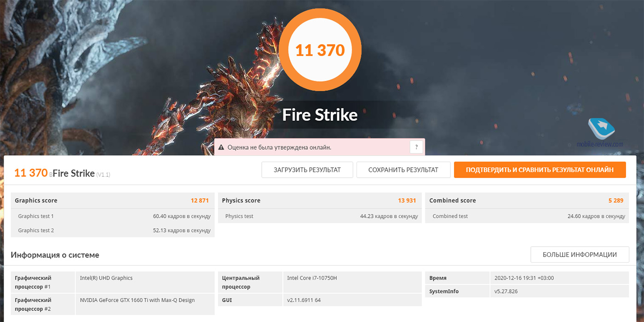The image size is (644, 322).
Task: Select the v2.11.6911 64 version value
Action: 305,300
